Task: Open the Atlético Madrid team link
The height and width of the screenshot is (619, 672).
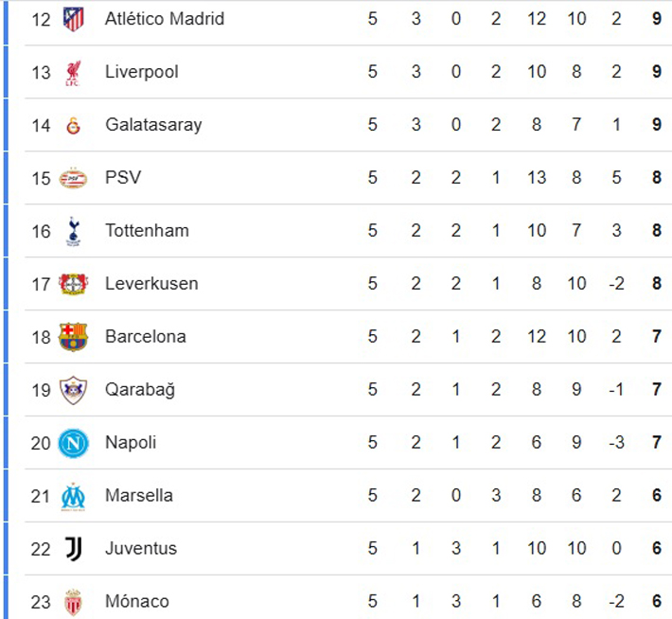Action: (165, 19)
